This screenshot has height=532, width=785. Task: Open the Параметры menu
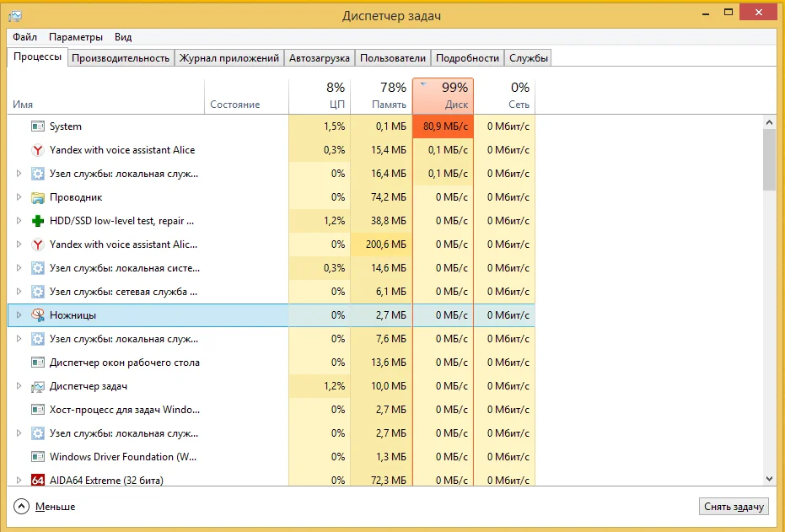[x=76, y=37]
